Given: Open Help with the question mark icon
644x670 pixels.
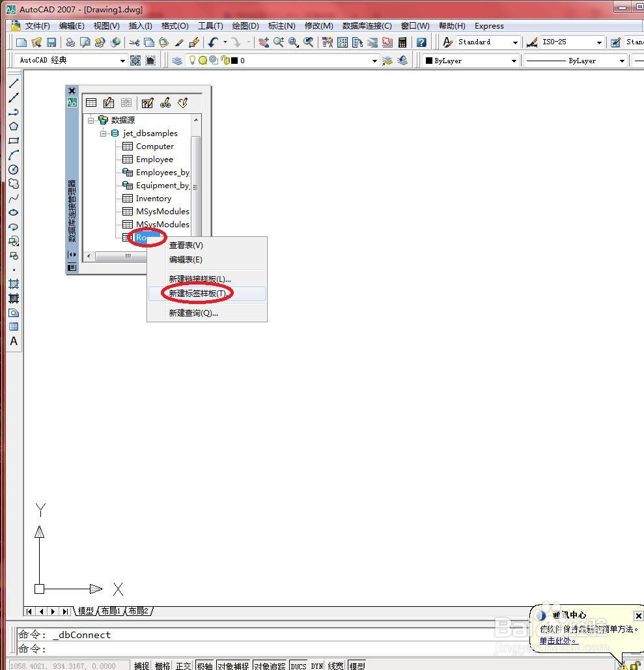Looking at the screenshot, I should [x=421, y=42].
